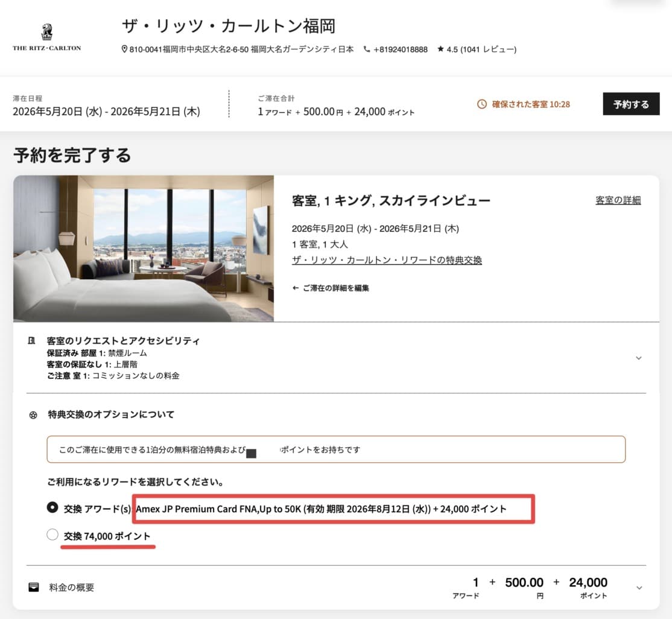The width and height of the screenshot is (672, 619).
Task: Click the king room skyline view photo
Action: pos(143,248)
